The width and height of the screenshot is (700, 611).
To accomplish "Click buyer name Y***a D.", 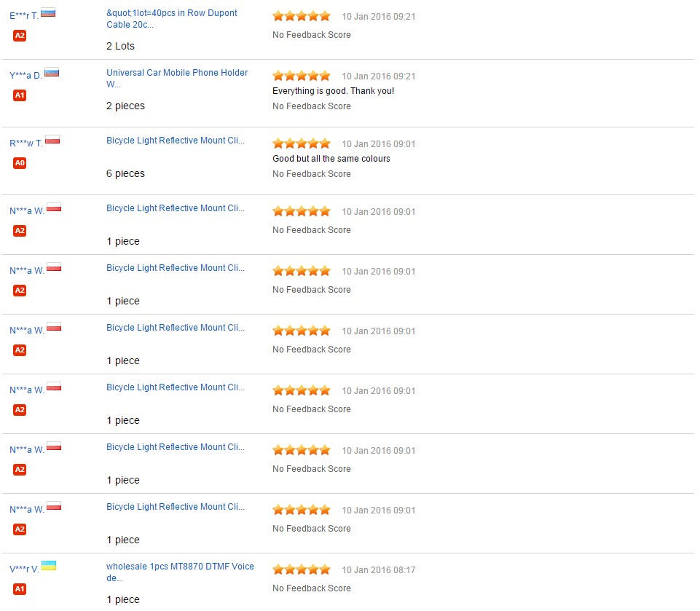I will pos(25,76).
